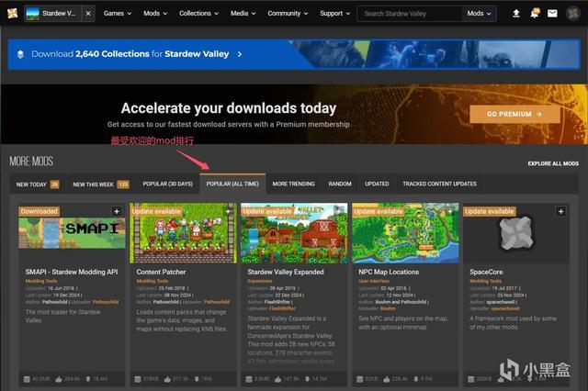The width and height of the screenshot is (588, 391).
Task: Expand the Collections menu
Action: coord(198,14)
